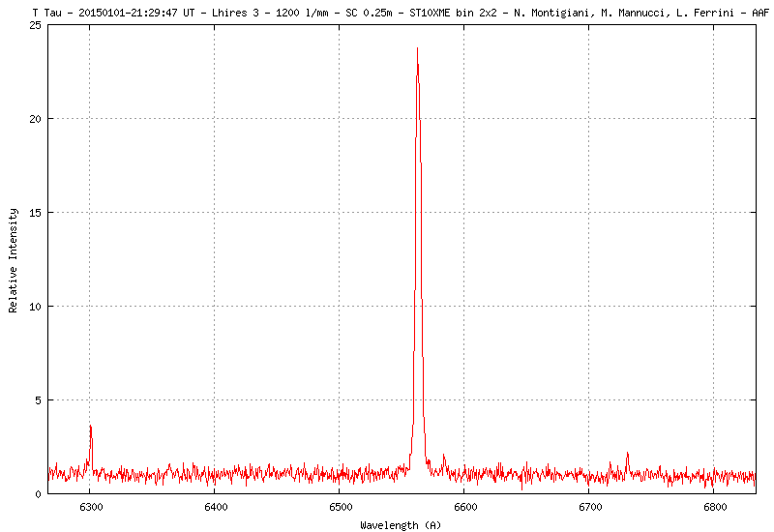Click the 6800 x-axis tick label
The height and width of the screenshot is (532, 774).
(715, 507)
